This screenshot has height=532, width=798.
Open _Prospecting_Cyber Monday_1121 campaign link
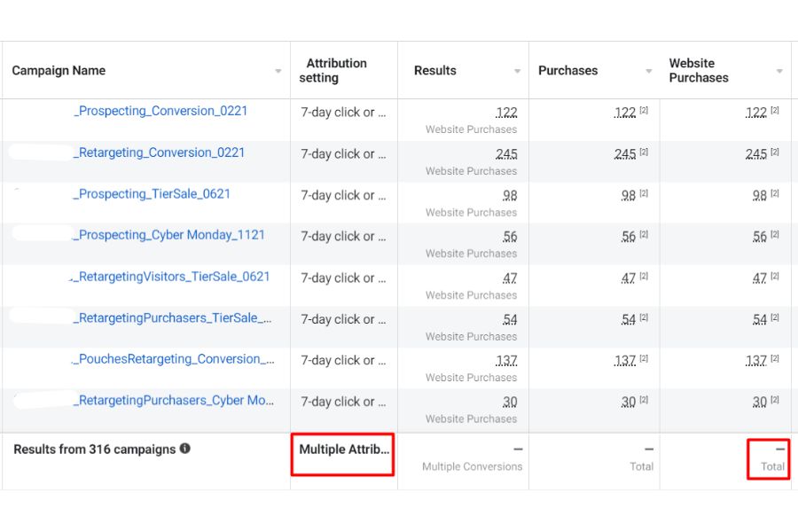tap(169, 235)
